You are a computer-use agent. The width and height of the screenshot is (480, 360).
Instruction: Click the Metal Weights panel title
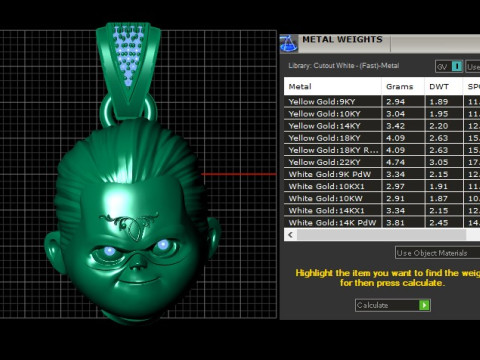click(x=342, y=39)
